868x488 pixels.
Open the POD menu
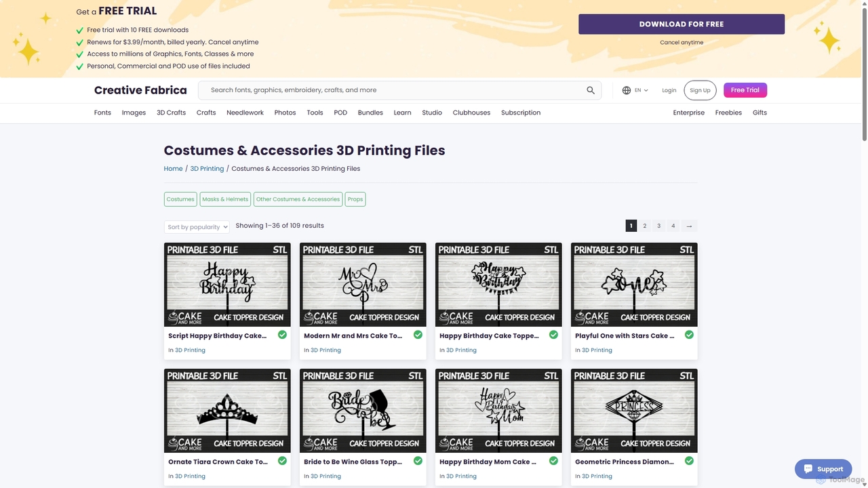pyautogui.click(x=340, y=113)
